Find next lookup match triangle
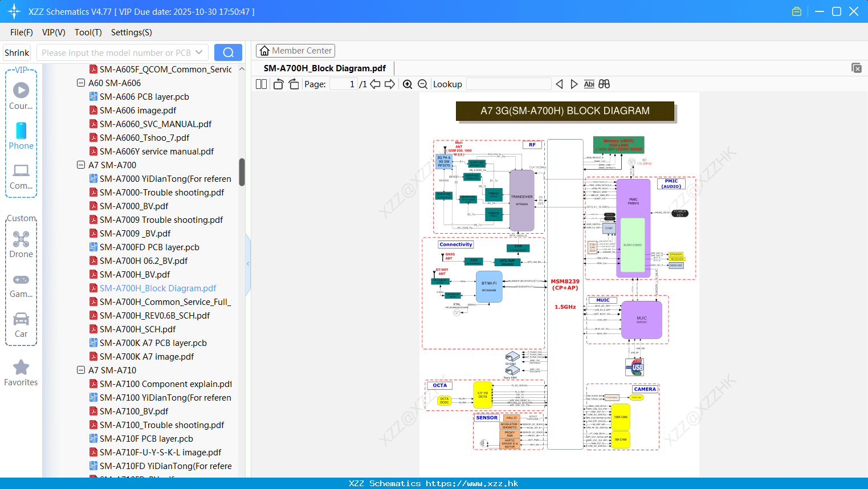Image resolution: width=868 pixels, height=489 pixels. 574,84
